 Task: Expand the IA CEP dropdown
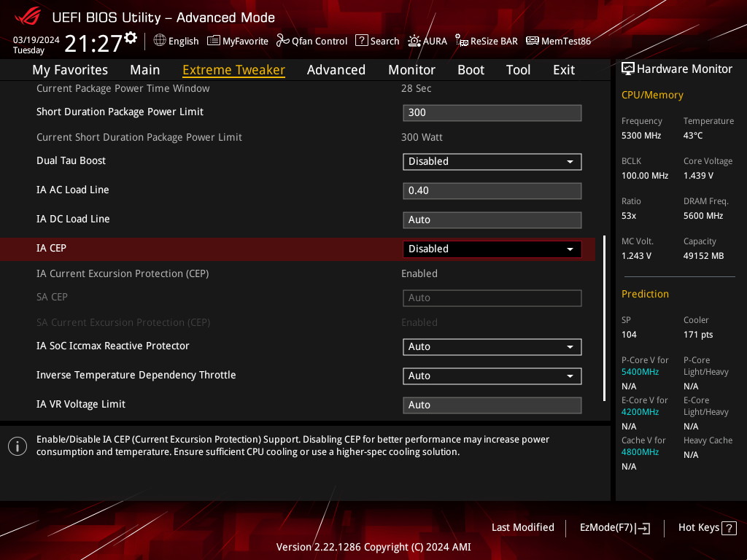(492, 249)
